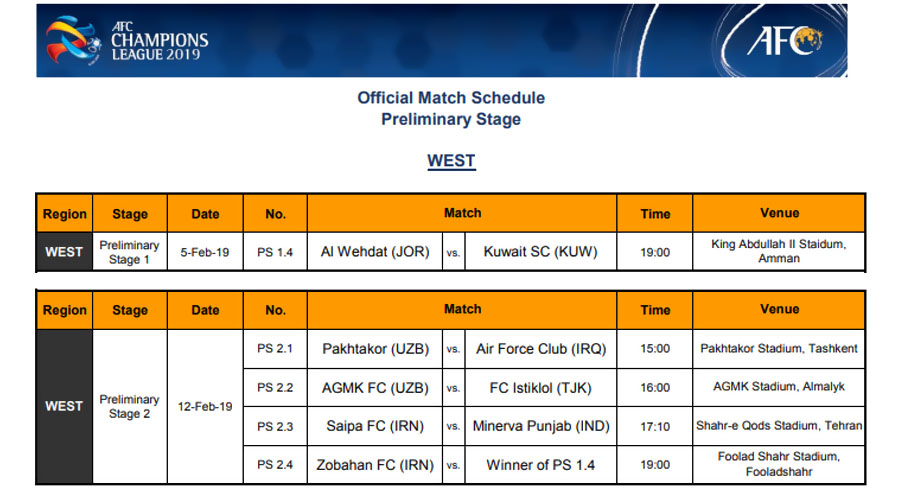This screenshot has width=900, height=500.
Task: Click the 17:10 time cell
Action: (x=655, y=427)
